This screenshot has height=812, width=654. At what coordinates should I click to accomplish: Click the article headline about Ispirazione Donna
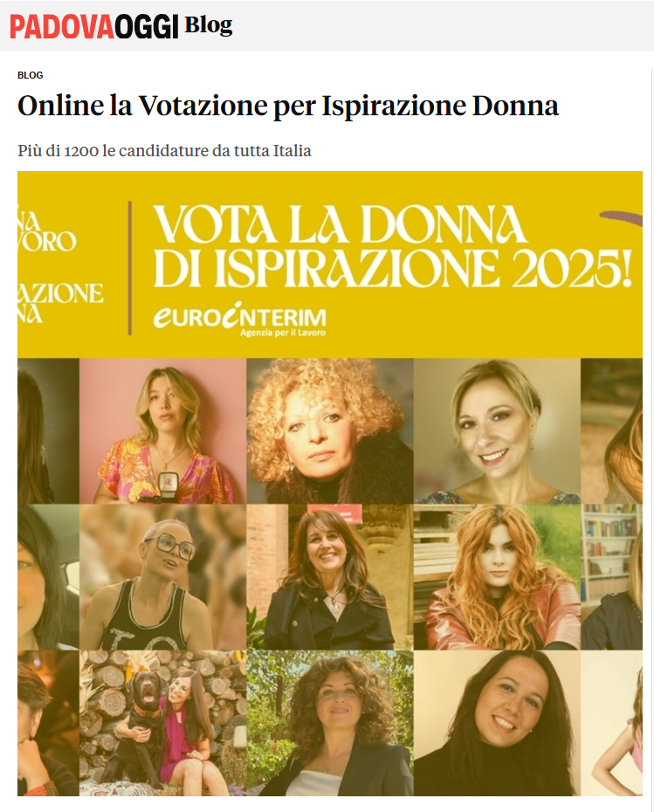pos(288,107)
